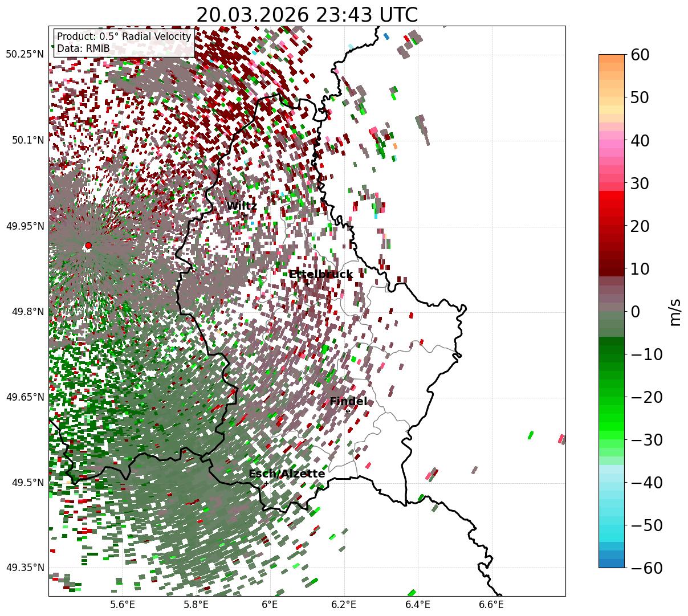Click the 'Product: 0.5° Radial Velocity' legend line
688x616 pixels.
point(124,36)
